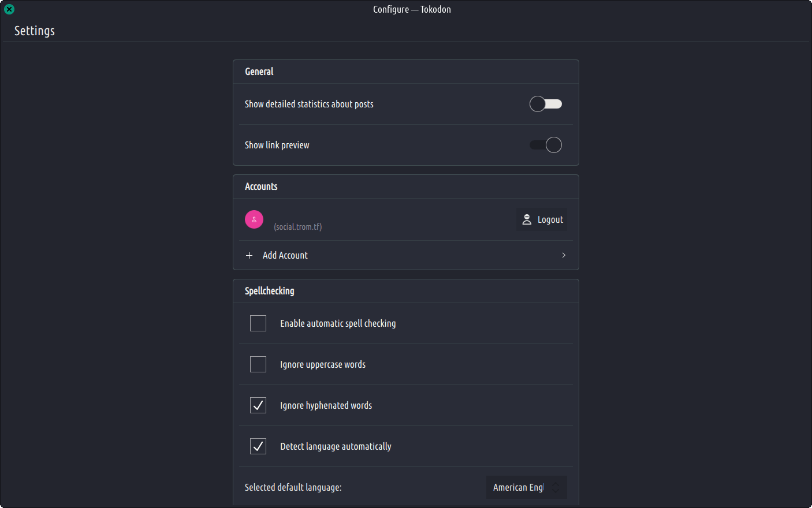Uncheck the Ignore hyphenated words box

(258, 405)
